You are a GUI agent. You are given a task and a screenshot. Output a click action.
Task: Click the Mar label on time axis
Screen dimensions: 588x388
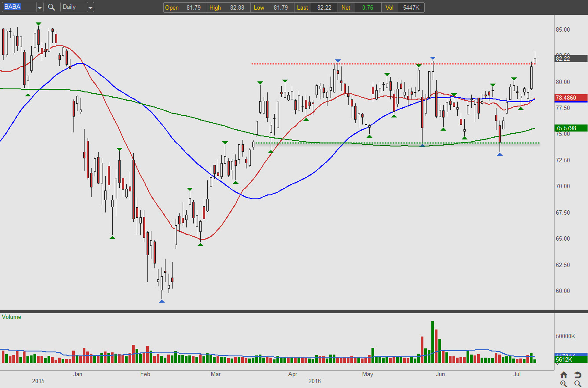coord(216,375)
